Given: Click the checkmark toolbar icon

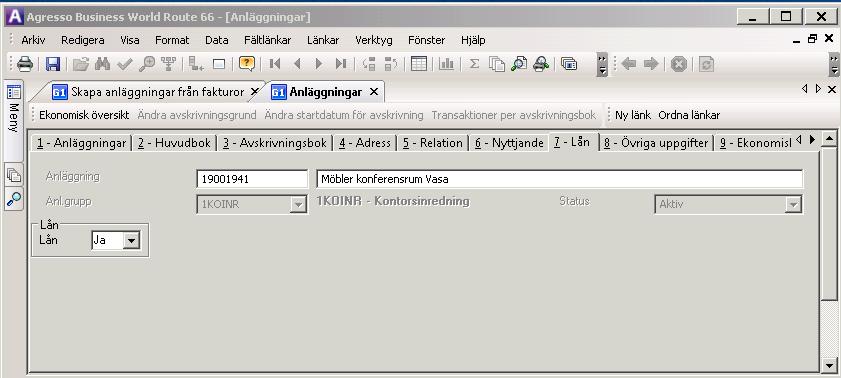Looking at the screenshot, I should point(124,64).
